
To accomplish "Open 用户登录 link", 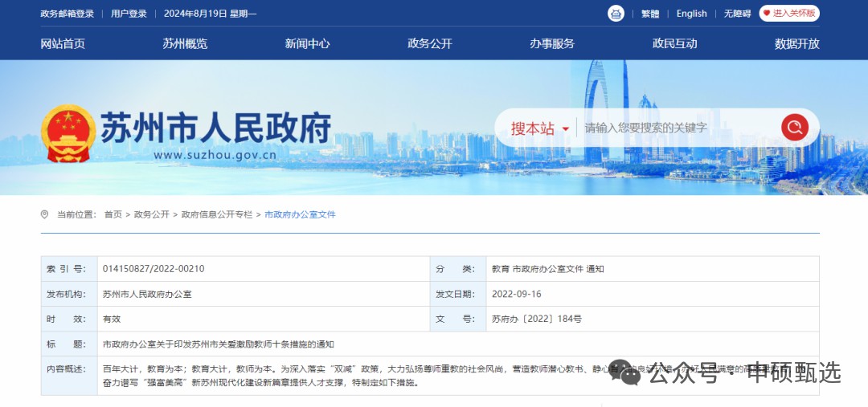I will [x=129, y=14].
